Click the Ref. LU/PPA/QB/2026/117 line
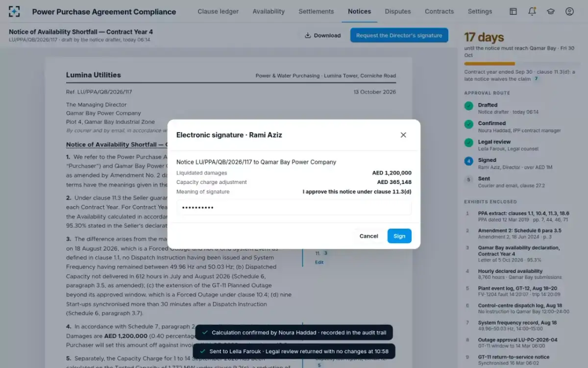Image resolution: width=588 pixels, height=368 pixels. [99, 92]
